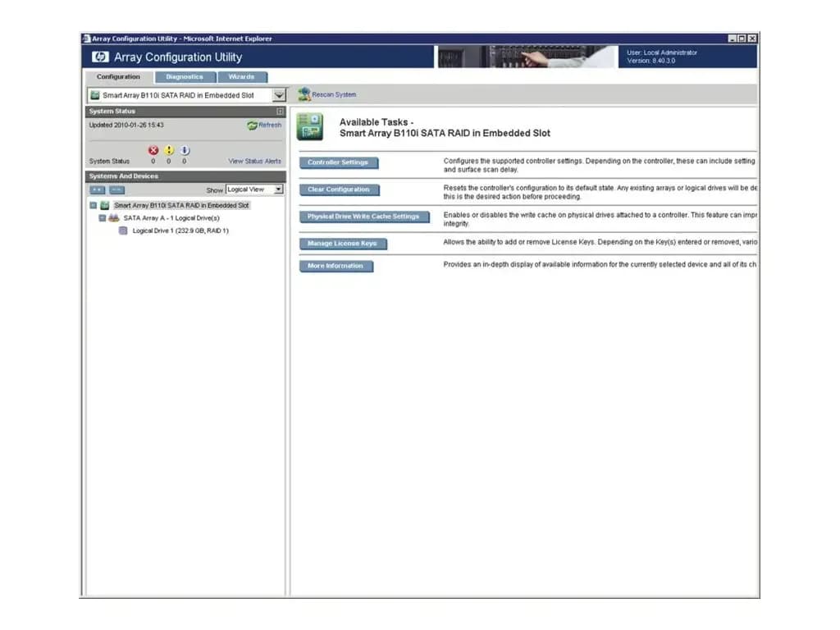Click the Controller Settings button
Viewport: 840px width, 630px height.
(338, 162)
